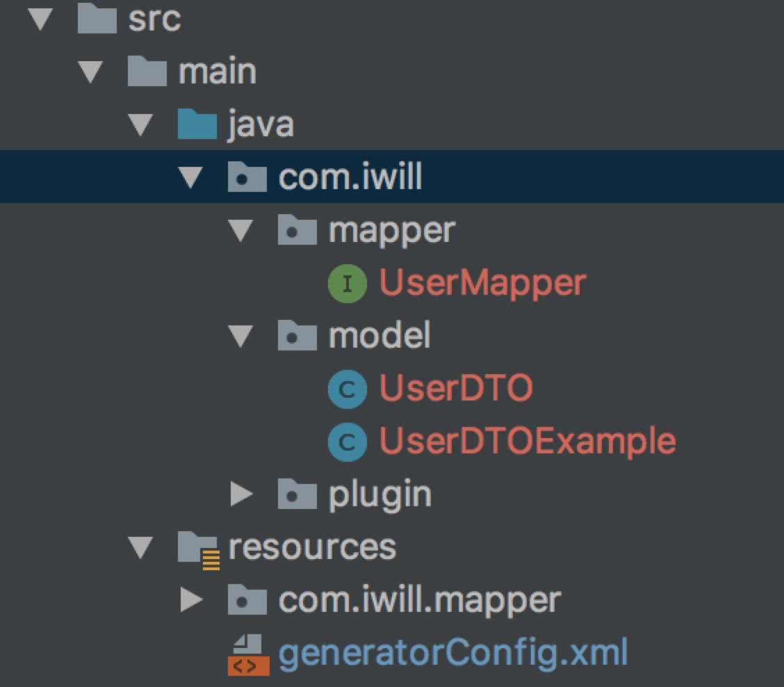
Task: Click the blue java source folder icon
Action: (197, 125)
